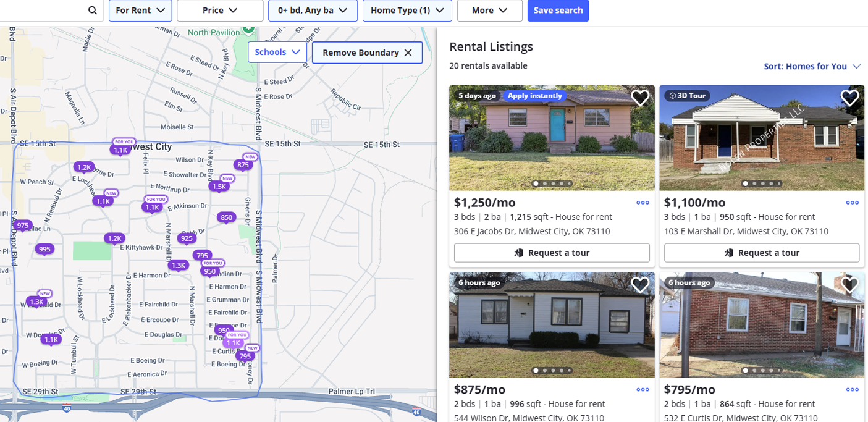Click the 1.3K marker above E Harmon Dr
Screen dimensions: 868x422
[178, 265]
